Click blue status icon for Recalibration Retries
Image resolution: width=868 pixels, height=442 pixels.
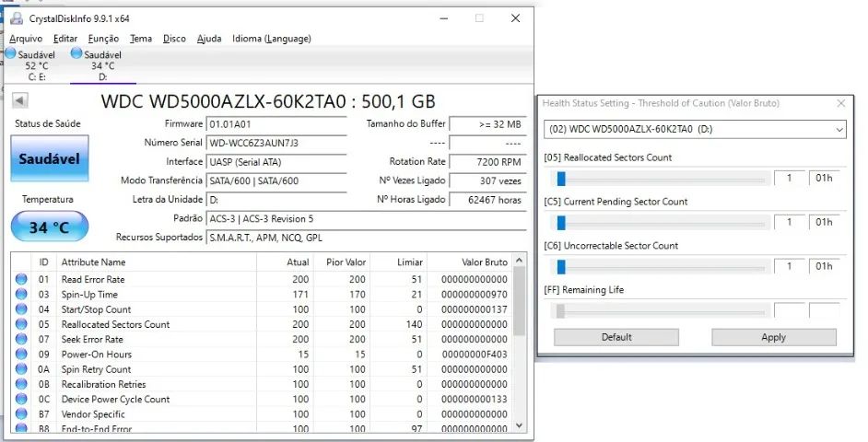[x=21, y=383]
